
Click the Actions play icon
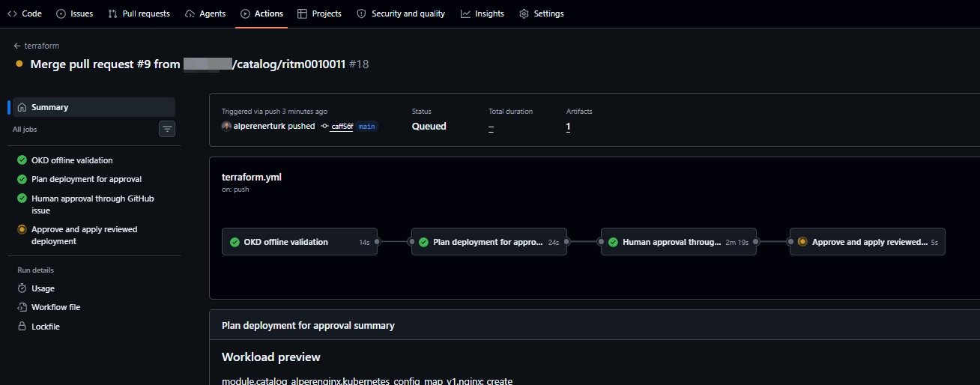click(x=245, y=13)
